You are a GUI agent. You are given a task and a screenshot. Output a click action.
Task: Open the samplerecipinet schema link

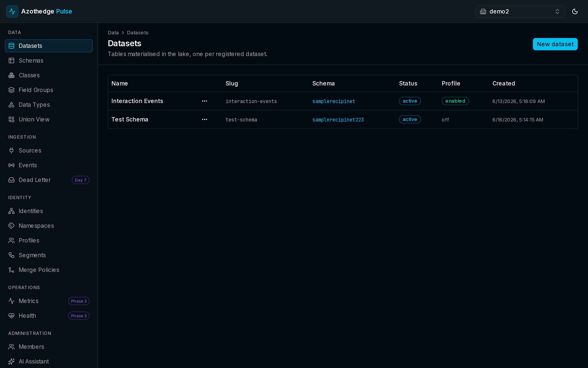pos(334,101)
